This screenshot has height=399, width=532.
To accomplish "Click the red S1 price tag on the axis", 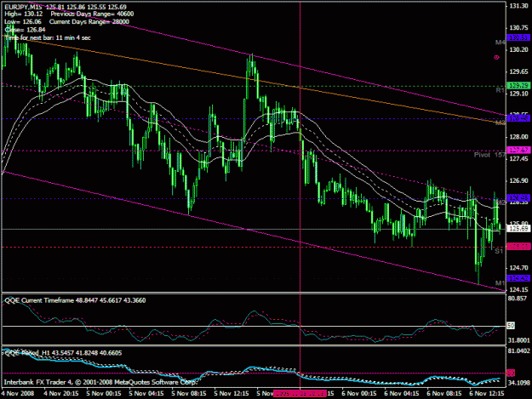I will [518, 247].
